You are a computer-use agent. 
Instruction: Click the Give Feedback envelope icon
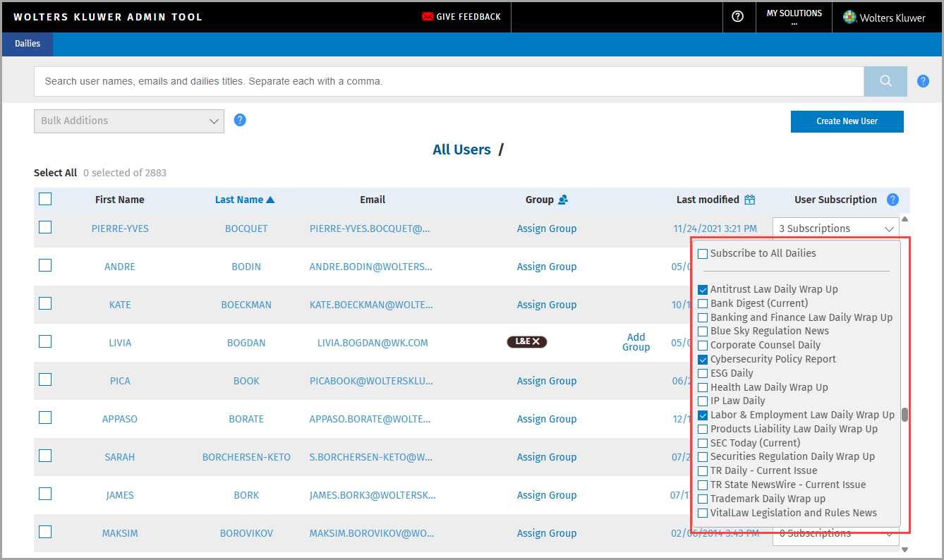coord(428,16)
